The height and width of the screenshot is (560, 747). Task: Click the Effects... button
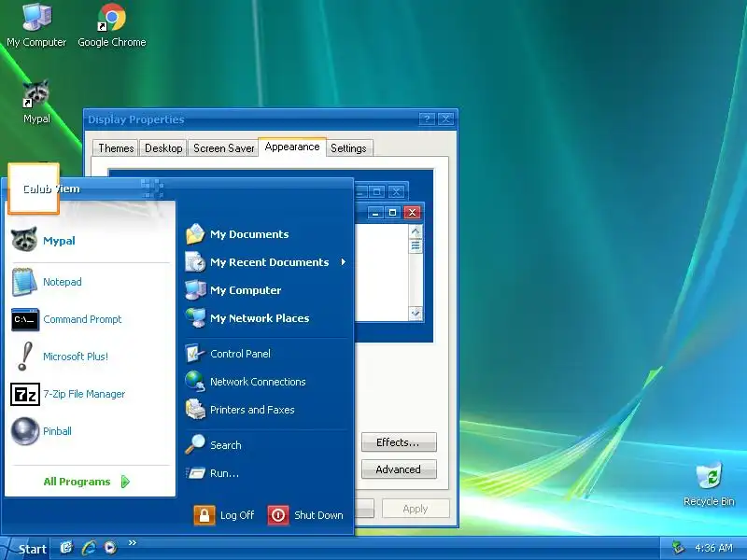399,442
